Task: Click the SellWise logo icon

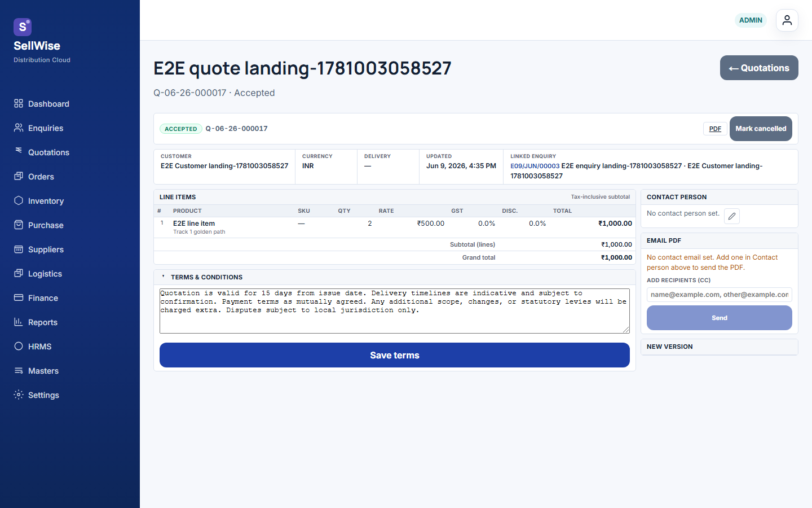Action: [23, 27]
